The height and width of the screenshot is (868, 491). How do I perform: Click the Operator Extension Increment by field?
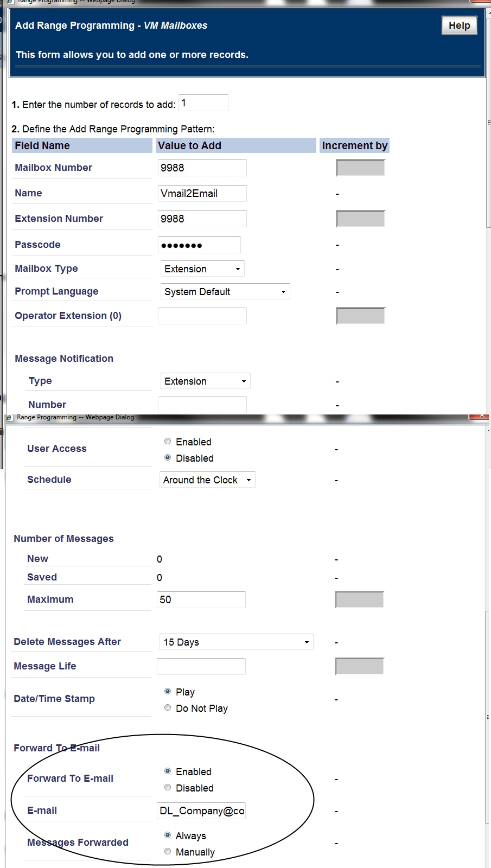click(360, 316)
